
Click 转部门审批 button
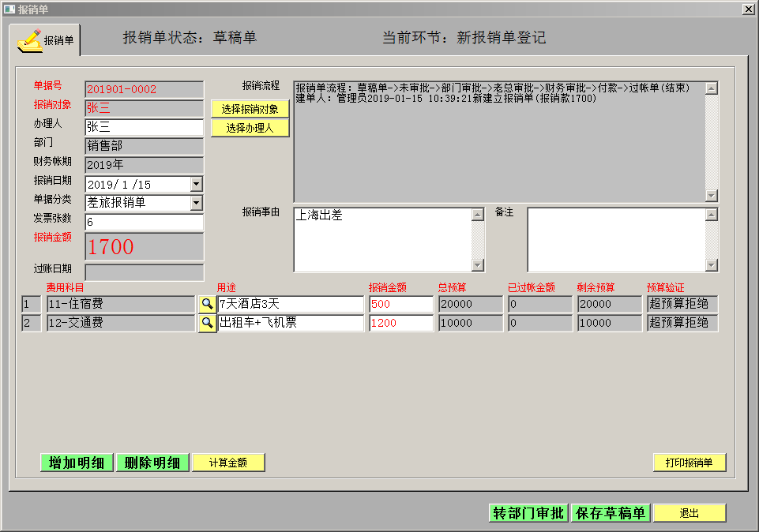tap(528, 513)
